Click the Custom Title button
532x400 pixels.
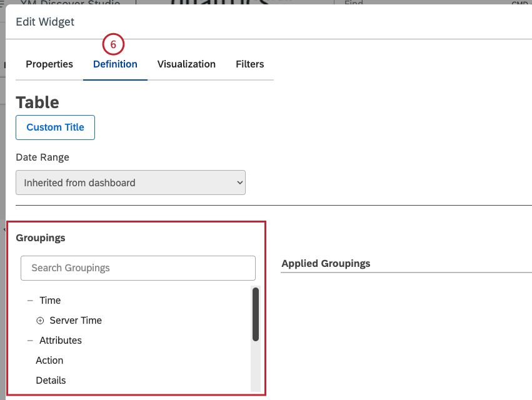point(55,127)
